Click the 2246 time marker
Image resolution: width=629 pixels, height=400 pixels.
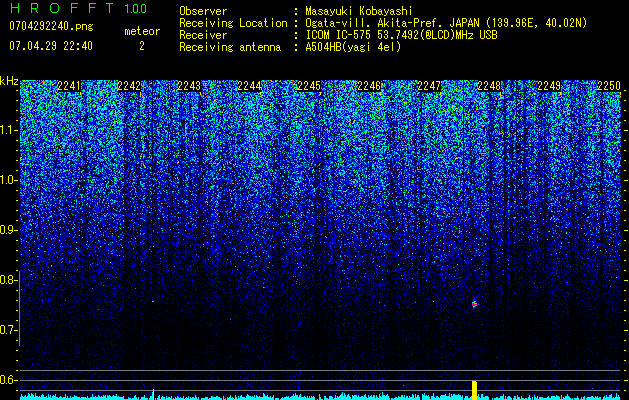point(369,86)
